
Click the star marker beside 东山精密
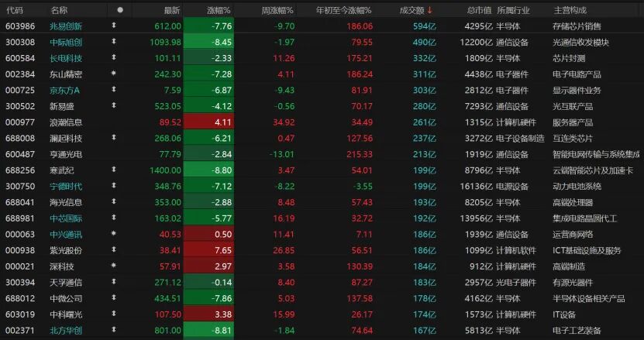pos(114,74)
